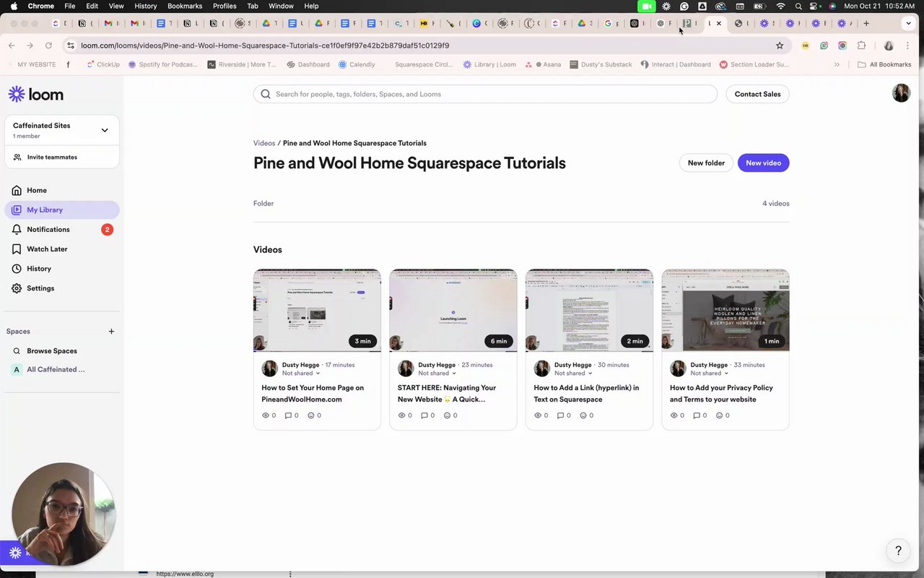
Task: Click the History clock icon
Action: point(17,268)
